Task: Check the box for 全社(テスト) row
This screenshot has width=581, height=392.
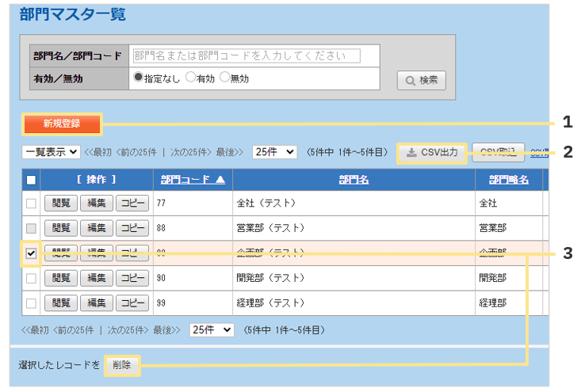Action: [31, 204]
